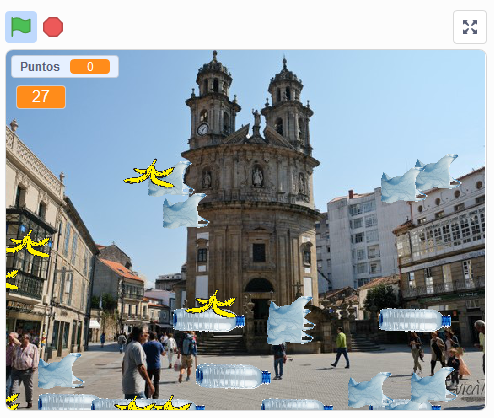
Task: Click the green flag to start
Action: click(21, 27)
